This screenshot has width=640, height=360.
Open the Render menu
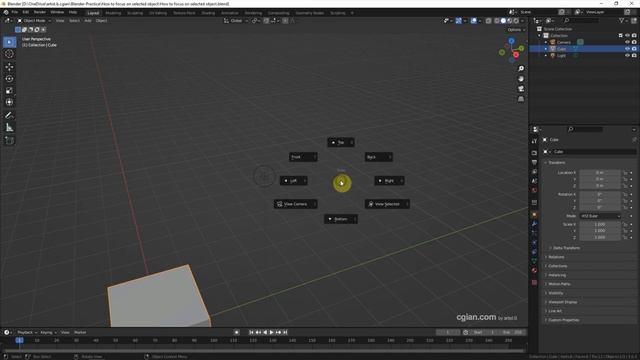(x=40, y=13)
